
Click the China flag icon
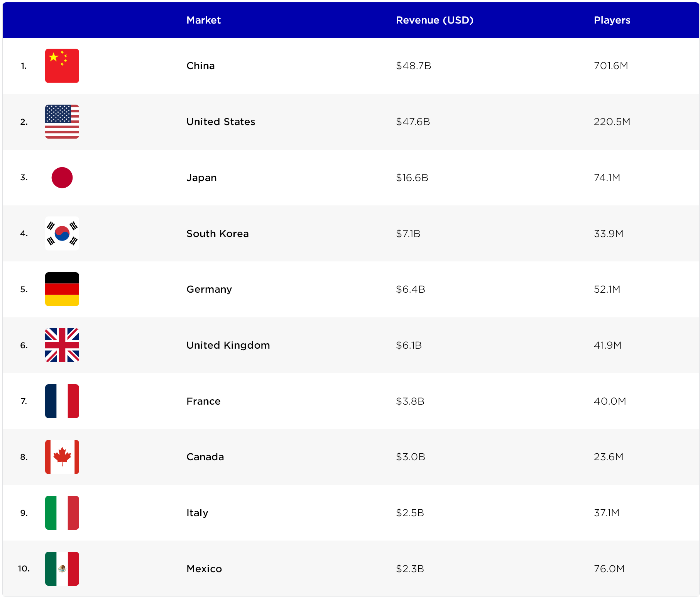(x=62, y=66)
